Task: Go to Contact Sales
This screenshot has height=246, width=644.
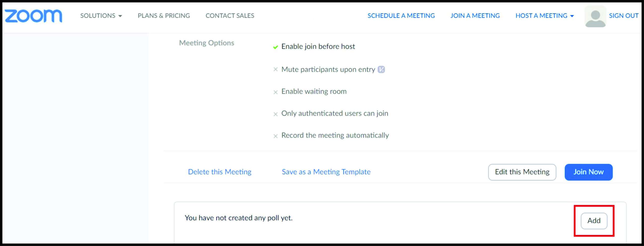Action: [x=230, y=16]
